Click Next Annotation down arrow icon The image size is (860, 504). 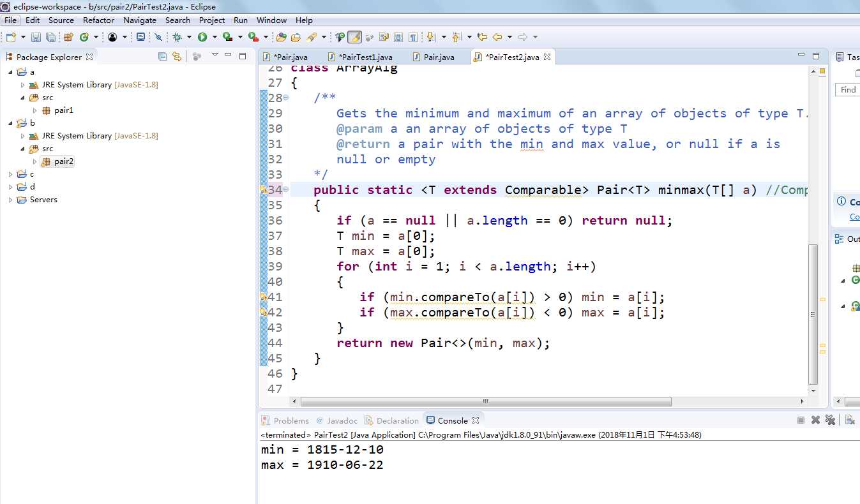click(430, 37)
